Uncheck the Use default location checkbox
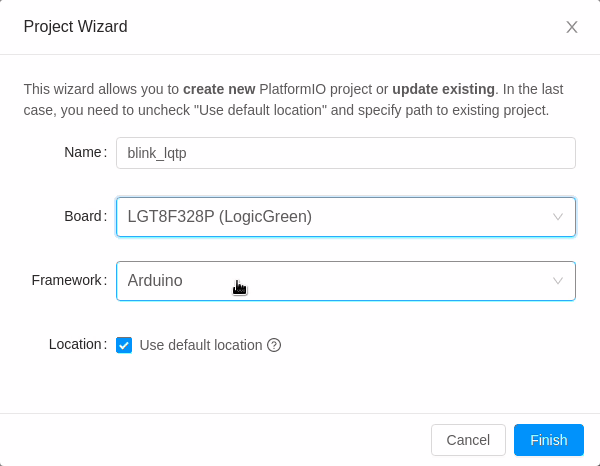600x466 pixels. 124,345
